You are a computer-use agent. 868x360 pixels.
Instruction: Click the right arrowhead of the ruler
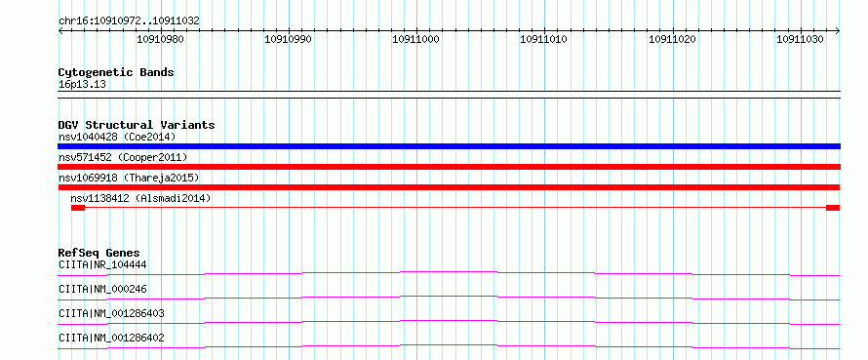[x=837, y=31]
